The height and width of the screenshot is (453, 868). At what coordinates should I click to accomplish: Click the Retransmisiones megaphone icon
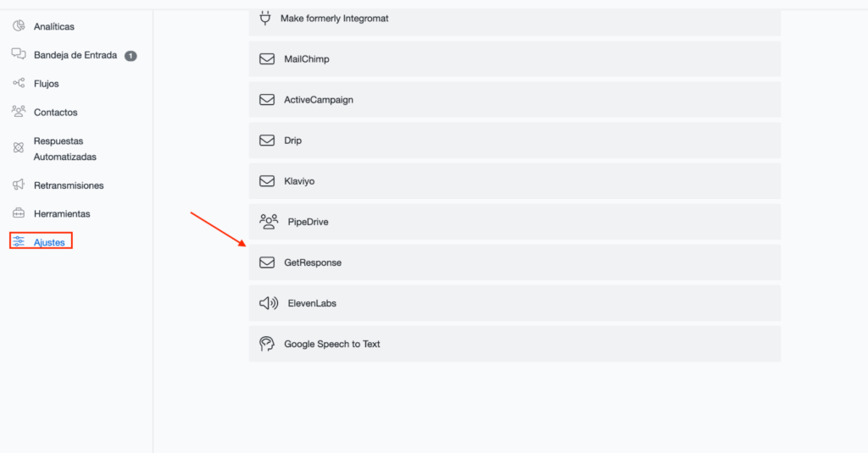19,185
